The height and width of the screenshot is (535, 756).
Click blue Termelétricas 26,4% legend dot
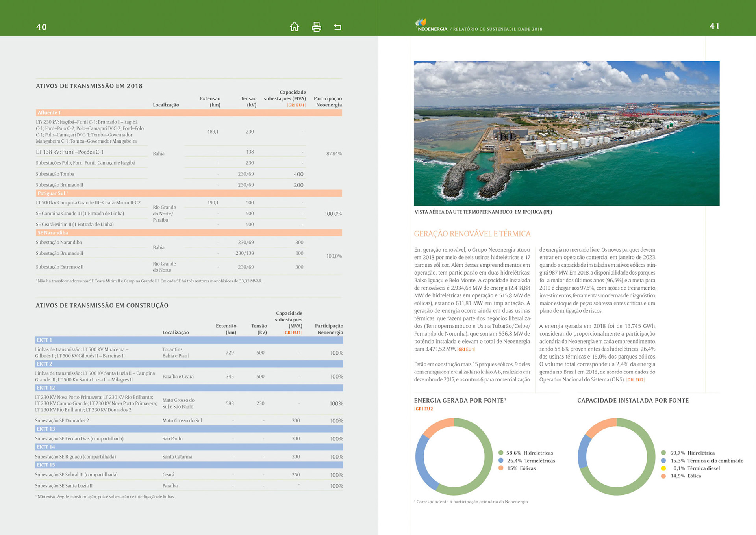[501, 460]
